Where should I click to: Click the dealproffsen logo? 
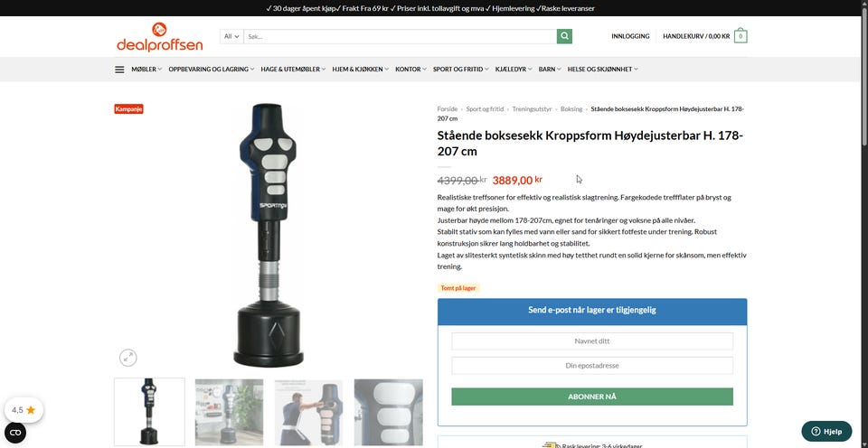pos(159,37)
